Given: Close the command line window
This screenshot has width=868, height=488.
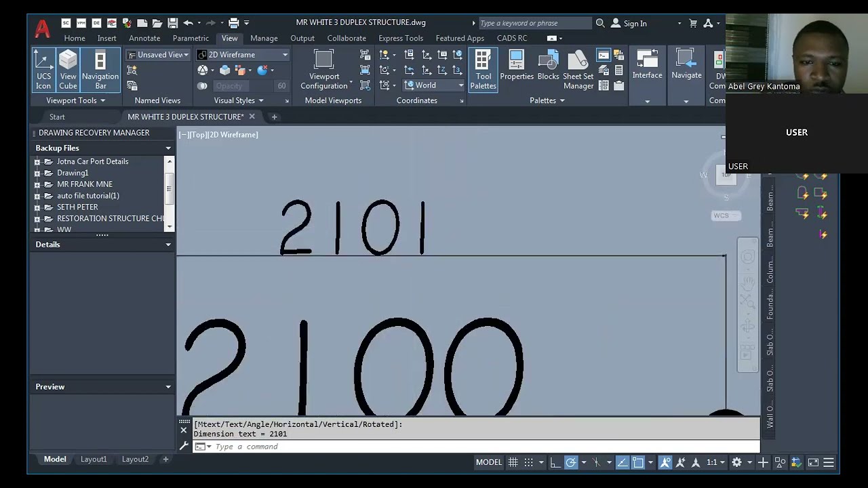Looking at the screenshot, I should [x=183, y=430].
